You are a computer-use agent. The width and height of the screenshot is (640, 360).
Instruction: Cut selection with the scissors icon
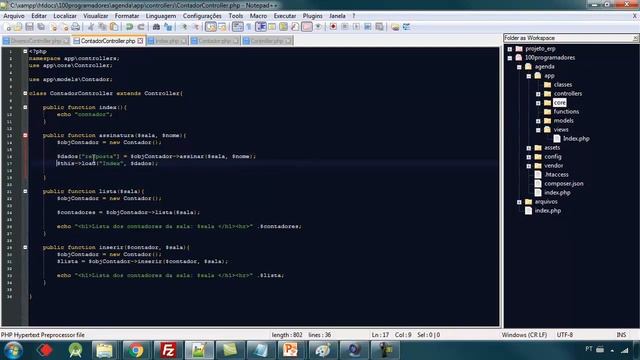point(91,27)
